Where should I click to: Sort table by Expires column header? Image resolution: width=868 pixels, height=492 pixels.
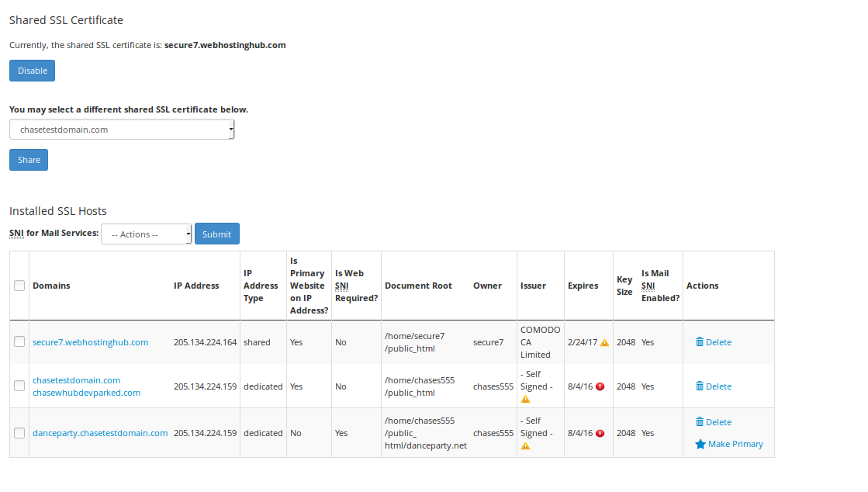pyautogui.click(x=583, y=286)
